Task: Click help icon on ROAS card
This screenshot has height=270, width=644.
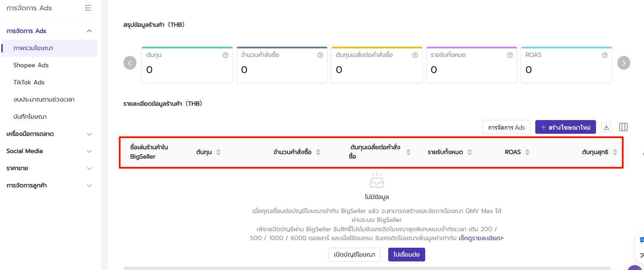Action: (605, 55)
